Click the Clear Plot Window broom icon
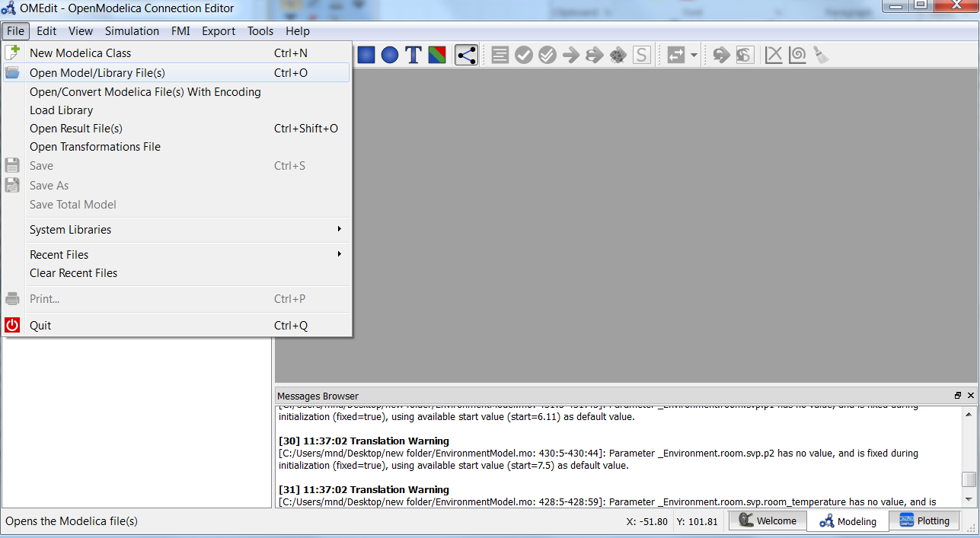The image size is (980, 538). 820,55
